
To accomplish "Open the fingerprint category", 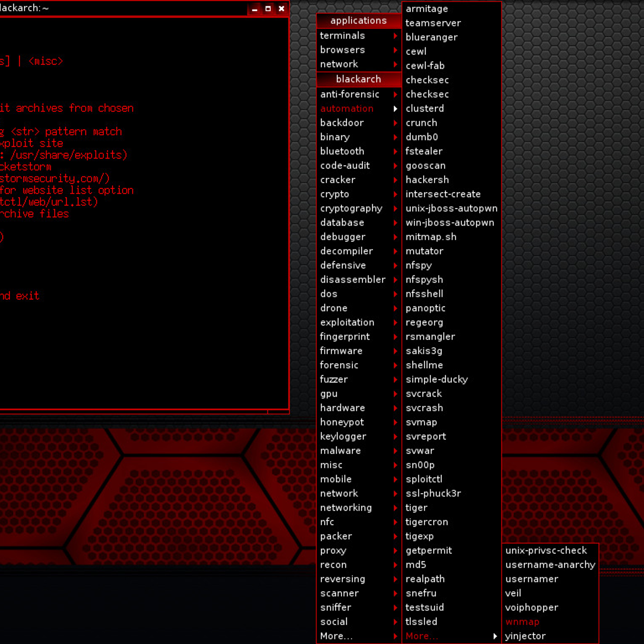I will (359, 337).
